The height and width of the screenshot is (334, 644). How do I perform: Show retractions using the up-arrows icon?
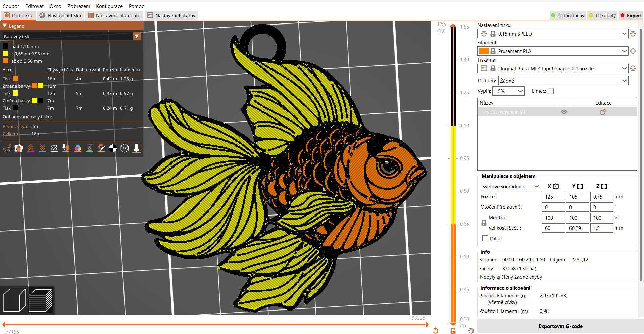coord(31,148)
